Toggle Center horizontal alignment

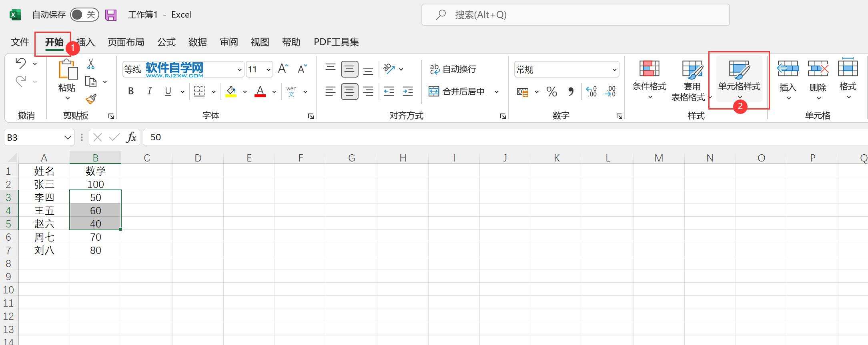[349, 92]
